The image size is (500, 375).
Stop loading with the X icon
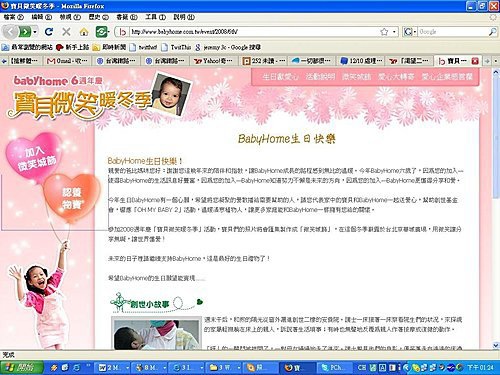coord(66,32)
